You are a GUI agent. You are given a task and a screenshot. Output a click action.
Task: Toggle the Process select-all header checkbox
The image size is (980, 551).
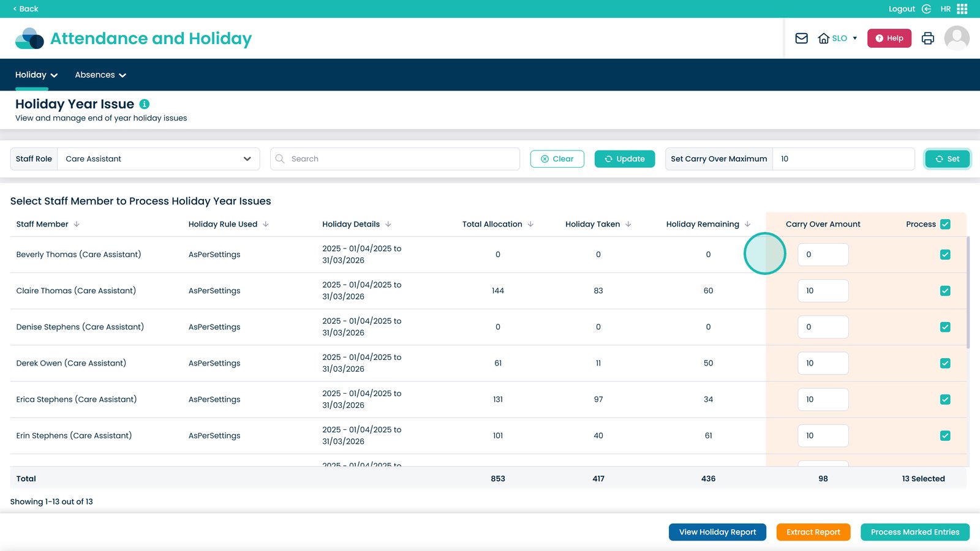click(945, 224)
